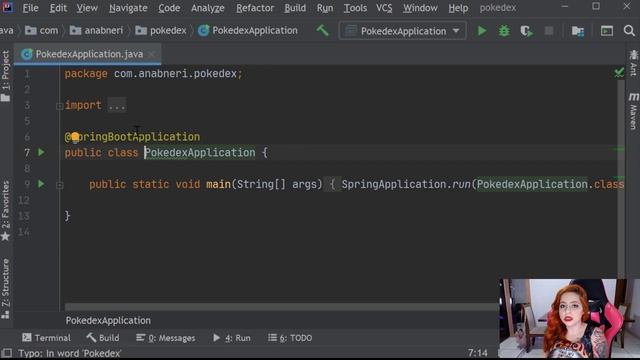Open the Messages tool window

166,338
